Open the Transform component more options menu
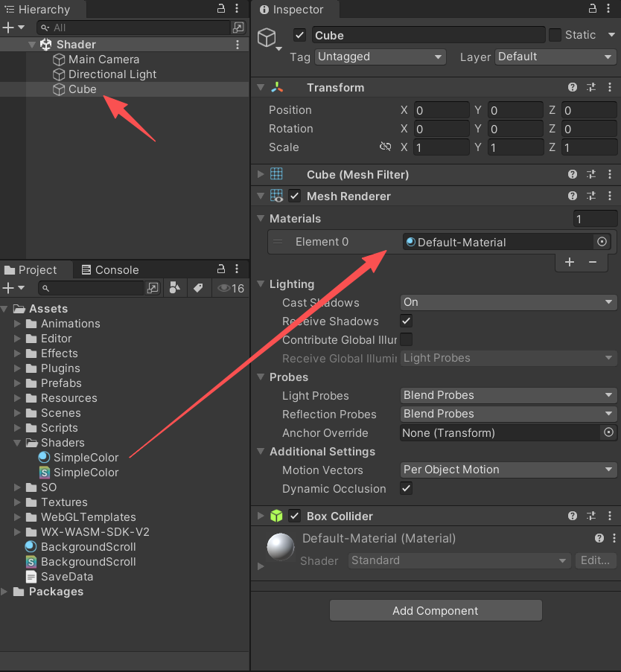621x672 pixels. [x=611, y=87]
